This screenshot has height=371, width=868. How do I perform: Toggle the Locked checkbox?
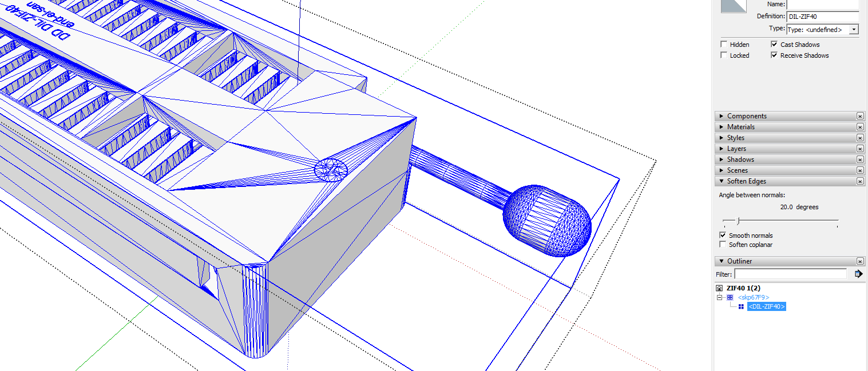tap(724, 55)
